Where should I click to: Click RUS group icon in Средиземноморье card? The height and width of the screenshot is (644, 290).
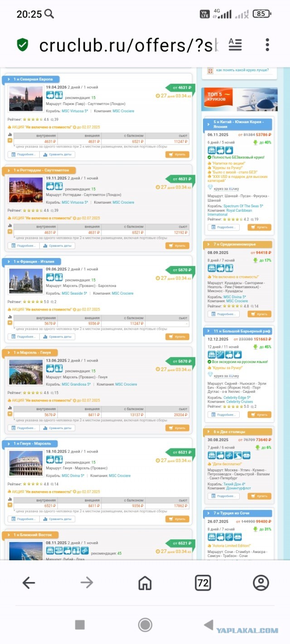point(212,268)
